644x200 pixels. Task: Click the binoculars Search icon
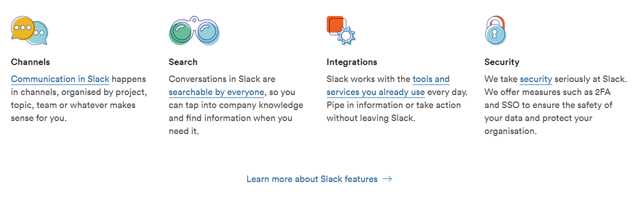tap(194, 31)
